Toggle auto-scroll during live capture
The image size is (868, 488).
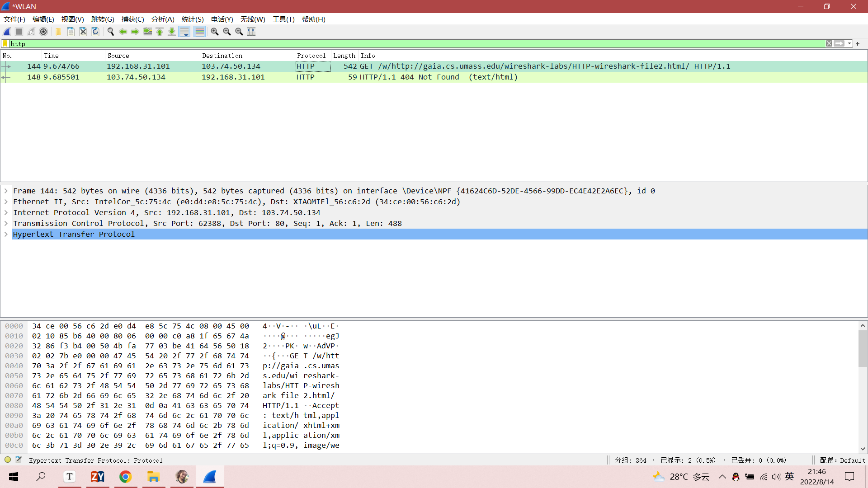(184, 32)
